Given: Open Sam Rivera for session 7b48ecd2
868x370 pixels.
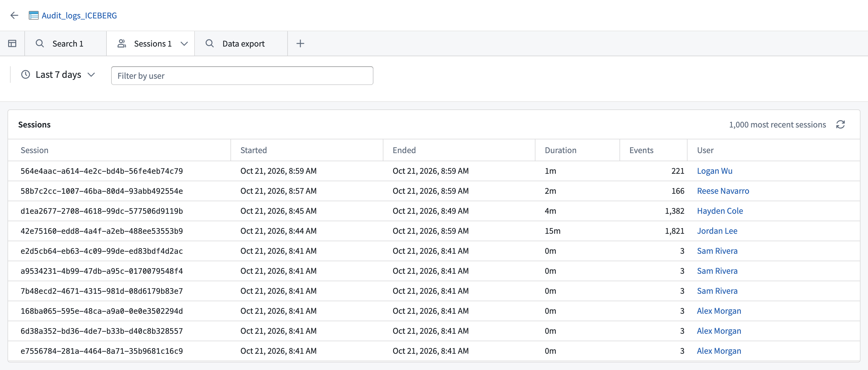Looking at the screenshot, I should tap(717, 291).
